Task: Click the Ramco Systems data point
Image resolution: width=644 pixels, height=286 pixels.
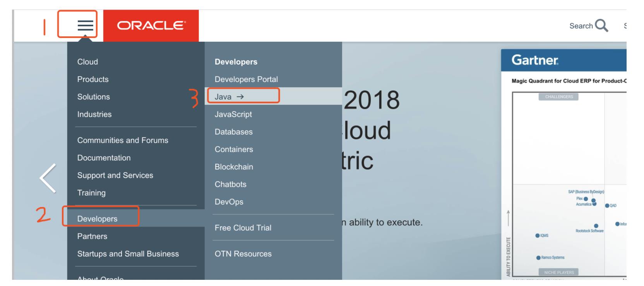Action: 538,258
